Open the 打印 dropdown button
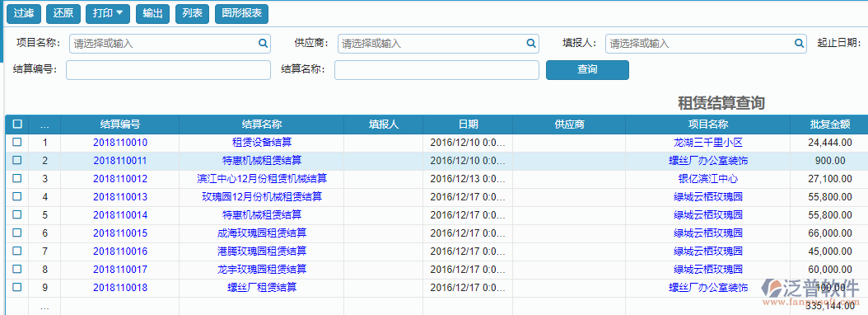 click(108, 14)
